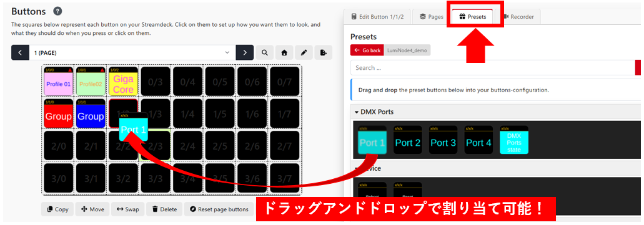Go to home page via house icon
The height and width of the screenshot is (225, 644).
284,52
